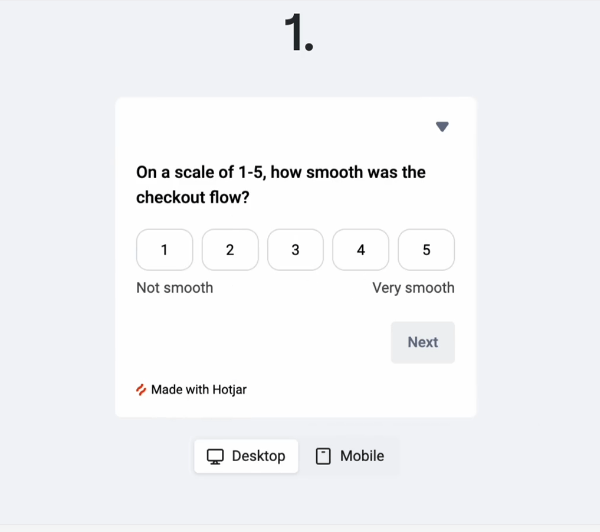The height and width of the screenshot is (532, 600).
Task: Click the 'Mobile' text label
Action: [x=362, y=456]
